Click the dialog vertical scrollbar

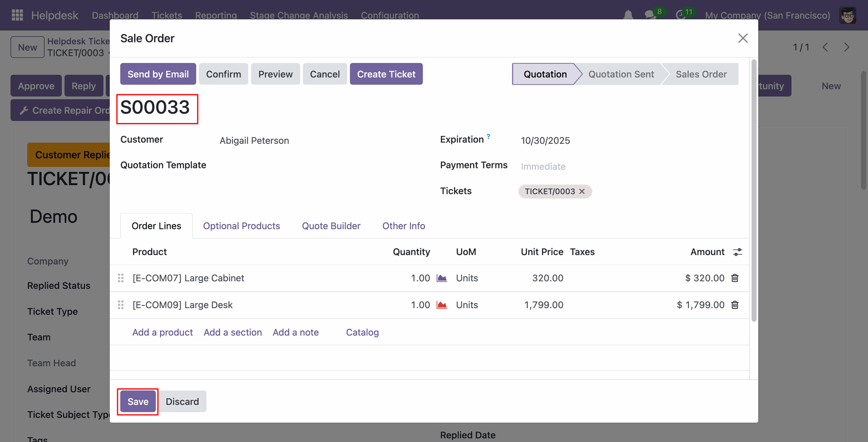(x=754, y=190)
